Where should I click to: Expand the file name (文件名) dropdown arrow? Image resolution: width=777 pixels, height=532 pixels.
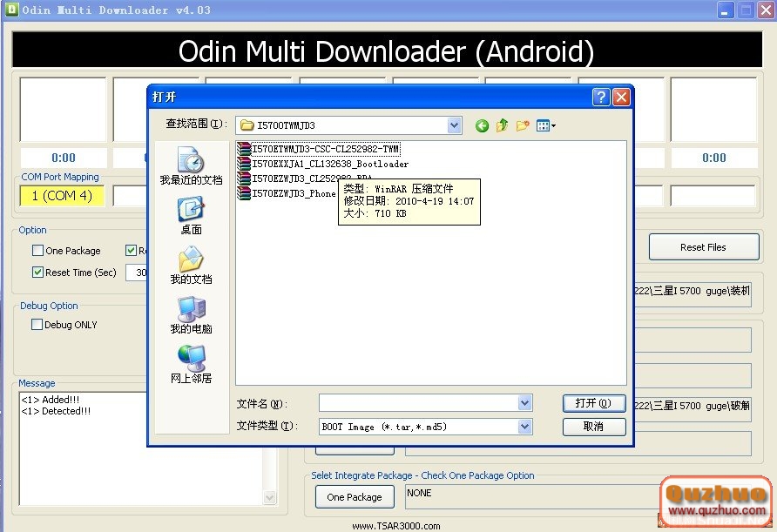click(x=525, y=403)
